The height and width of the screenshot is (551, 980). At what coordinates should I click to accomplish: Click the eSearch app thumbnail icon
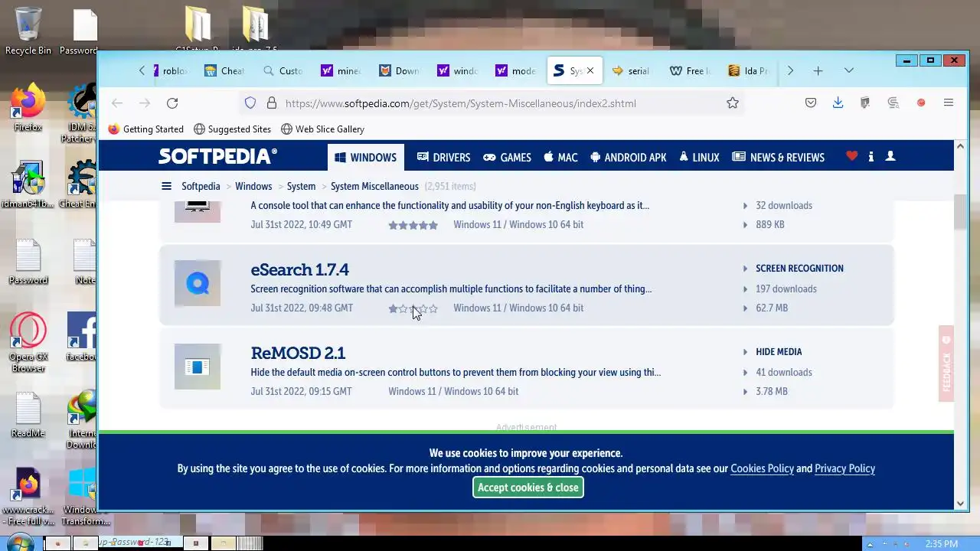198,283
